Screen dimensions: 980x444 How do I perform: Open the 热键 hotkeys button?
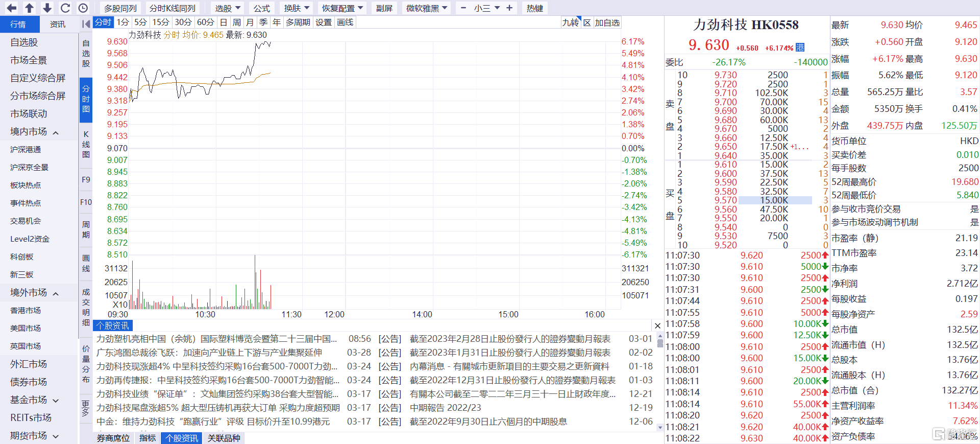[x=535, y=8]
